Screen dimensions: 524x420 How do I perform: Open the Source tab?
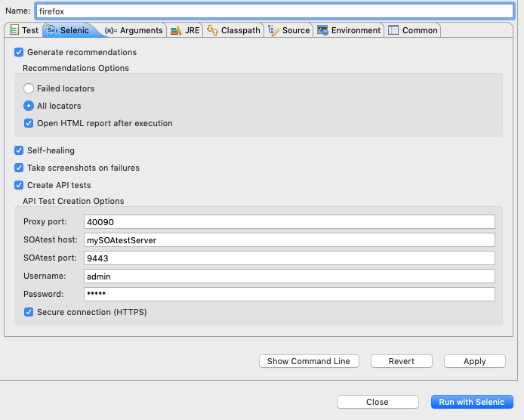(x=288, y=30)
